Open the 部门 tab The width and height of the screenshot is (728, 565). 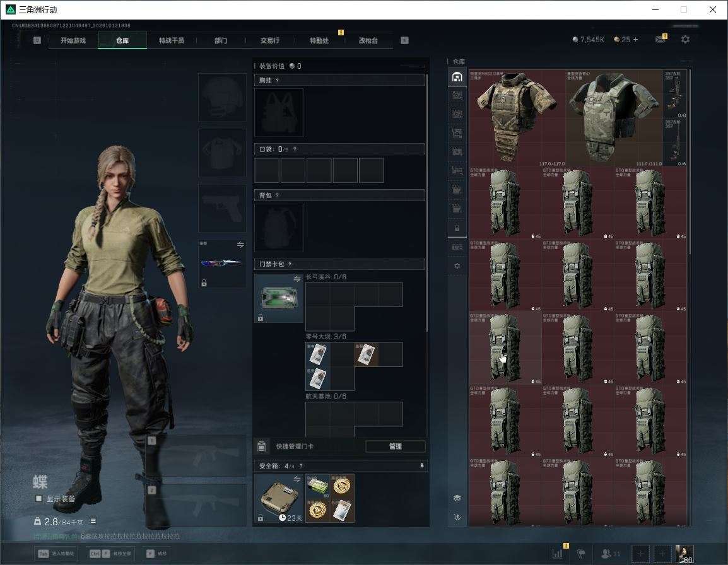(221, 40)
